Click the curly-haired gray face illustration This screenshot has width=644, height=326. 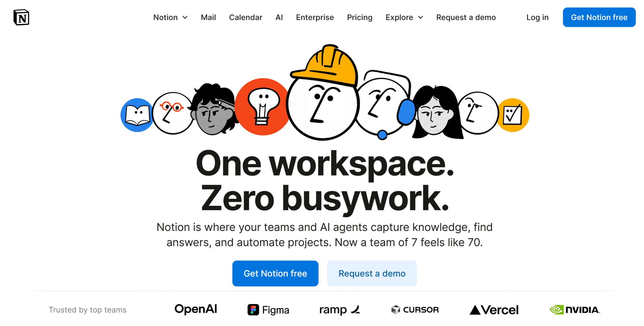click(213, 109)
